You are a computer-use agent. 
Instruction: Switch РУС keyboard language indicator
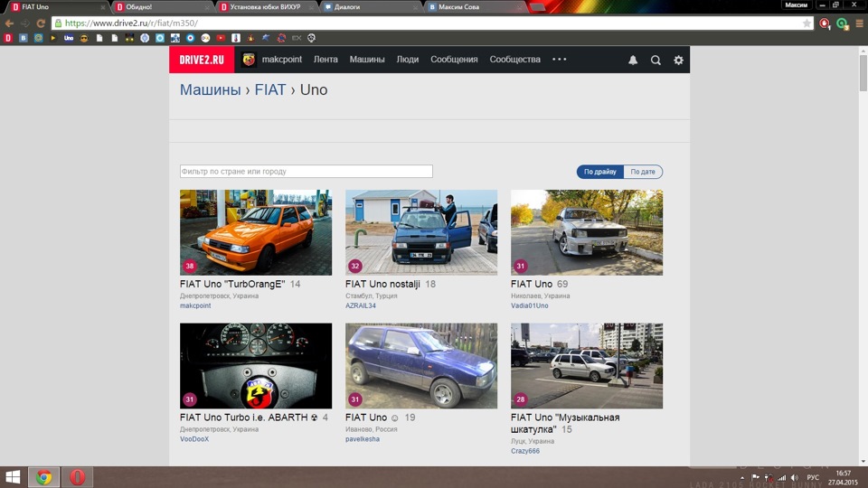(813, 477)
